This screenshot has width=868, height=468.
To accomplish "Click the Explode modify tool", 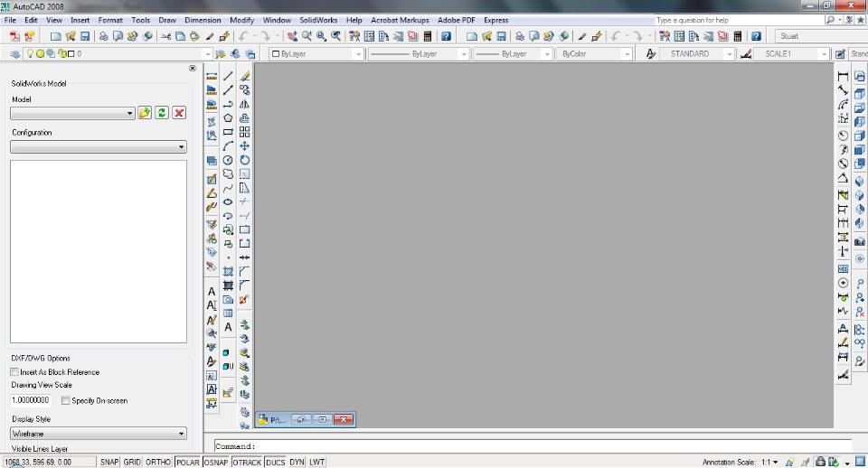I will point(243,299).
